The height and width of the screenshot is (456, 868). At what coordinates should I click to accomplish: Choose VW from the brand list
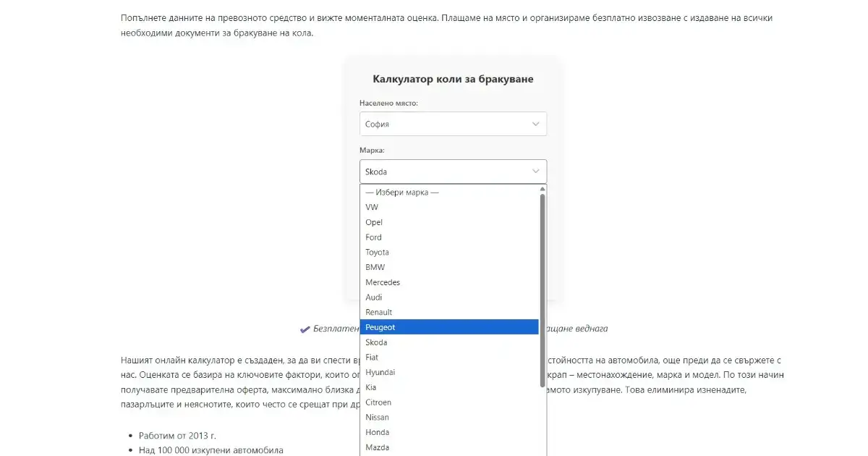pos(449,207)
